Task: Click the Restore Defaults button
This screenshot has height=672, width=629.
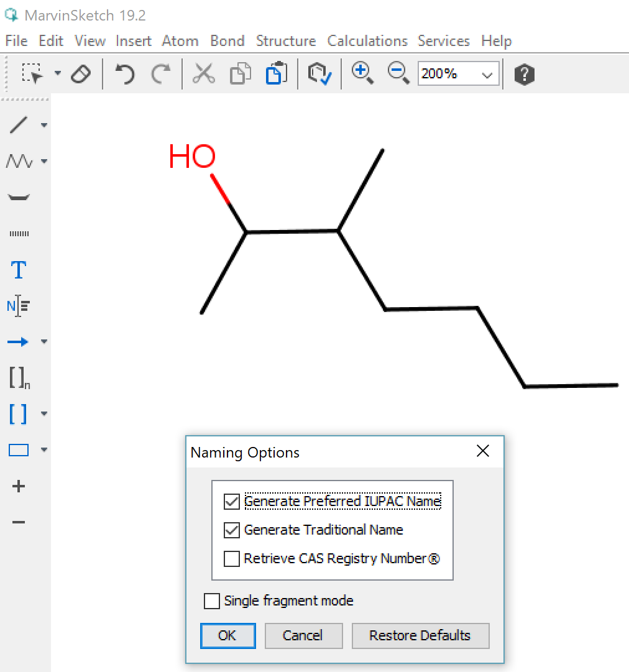Action: coord(420,635)
